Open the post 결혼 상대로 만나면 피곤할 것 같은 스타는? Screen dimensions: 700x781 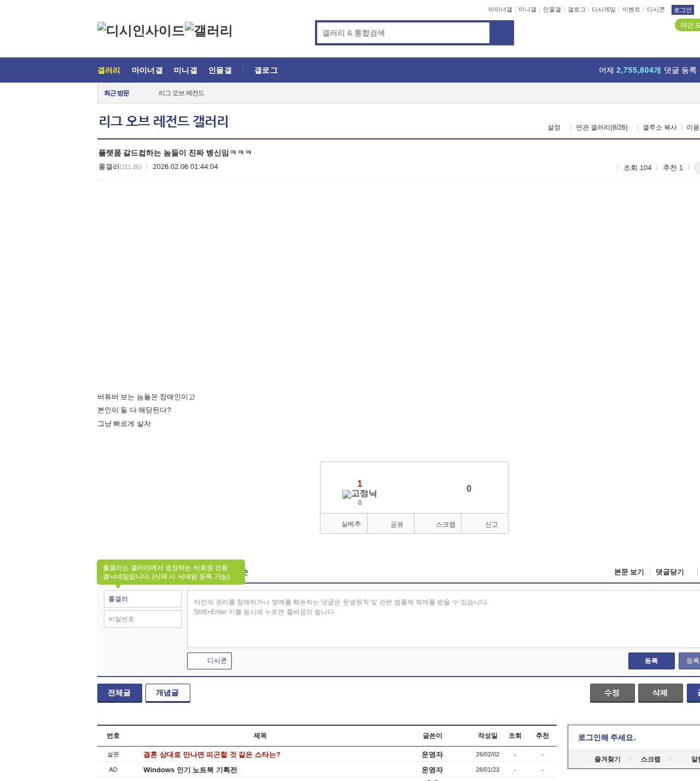coord(212,755)
